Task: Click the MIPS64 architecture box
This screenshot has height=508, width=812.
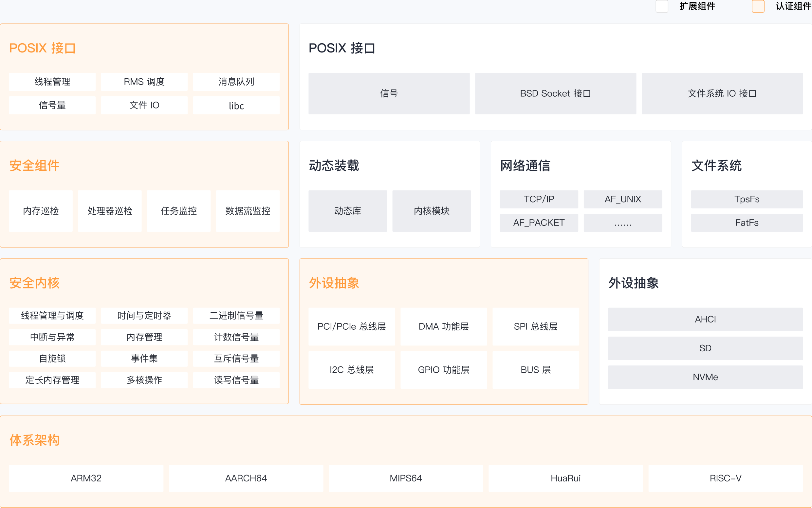Action: pos(406,478)
